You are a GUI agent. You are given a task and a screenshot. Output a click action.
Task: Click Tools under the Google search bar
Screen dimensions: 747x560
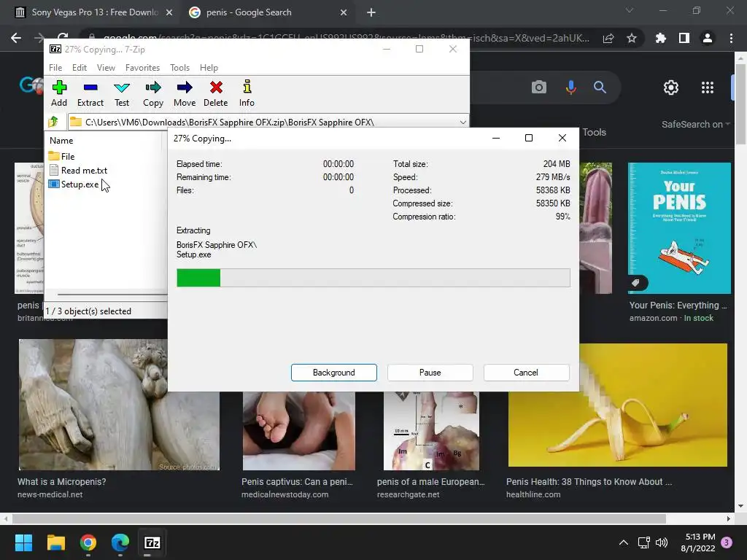point(594,133)
